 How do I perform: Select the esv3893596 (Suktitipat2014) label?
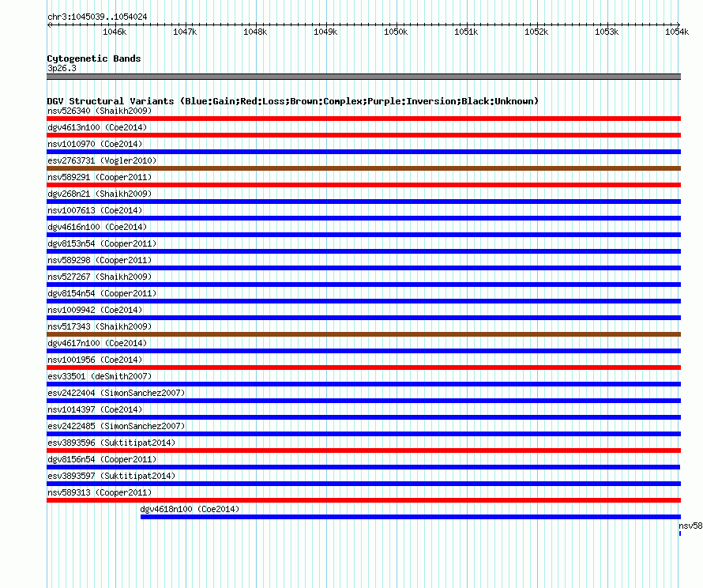(111, 443)
